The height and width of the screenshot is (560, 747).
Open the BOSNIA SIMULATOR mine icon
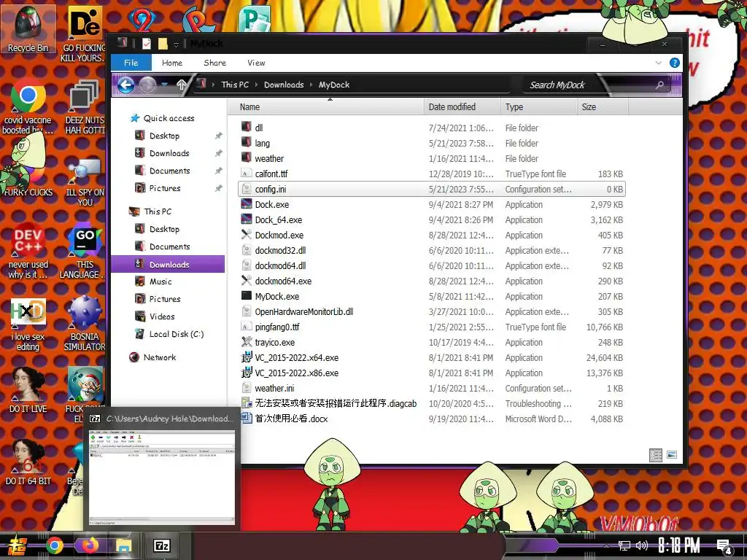tap(85, 324)
